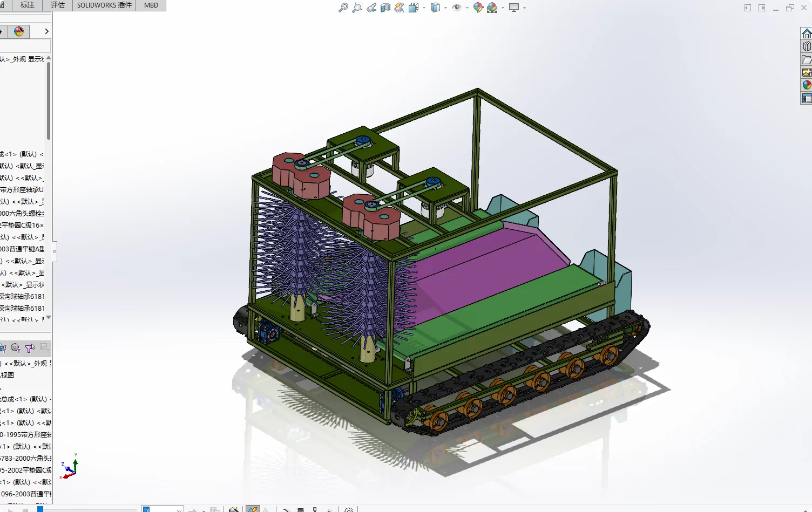Click the split-right document window icon
812x512 pixels.
click(x=762, y=8)
